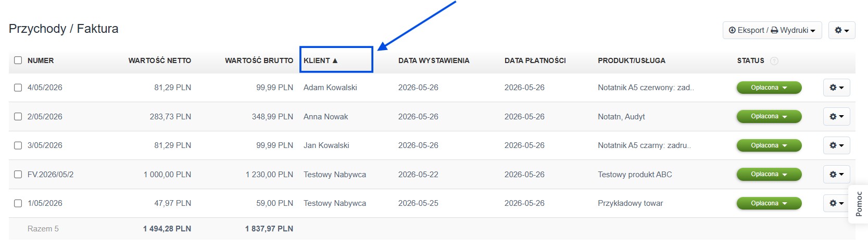868x246 pixels.
Task: Open the Opłacona status dropdown for invoice FV.2026/05/2
Action: [769, 174]
